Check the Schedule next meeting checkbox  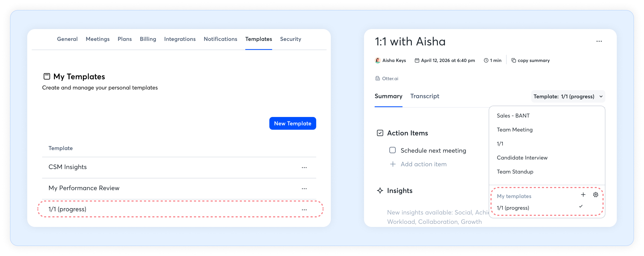coord(393,150)
